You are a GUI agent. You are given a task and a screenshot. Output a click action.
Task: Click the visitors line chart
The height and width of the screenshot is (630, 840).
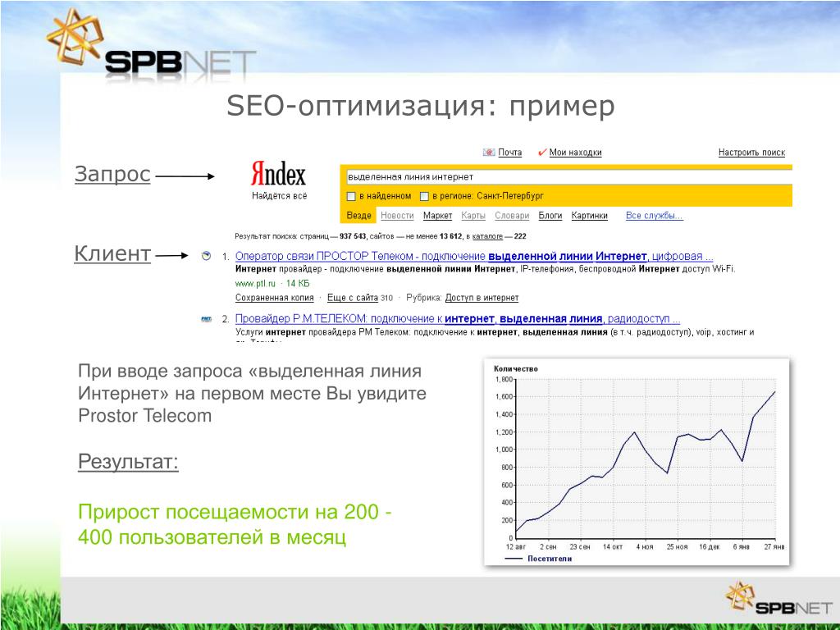pyautogui.click(x=645, y=459)
